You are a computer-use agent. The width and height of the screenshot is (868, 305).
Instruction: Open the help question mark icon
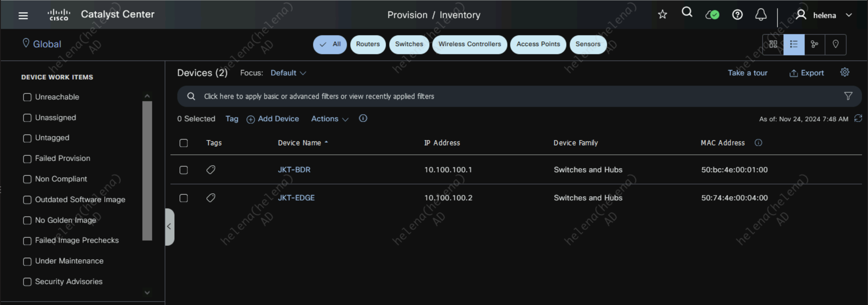point(737,15)
